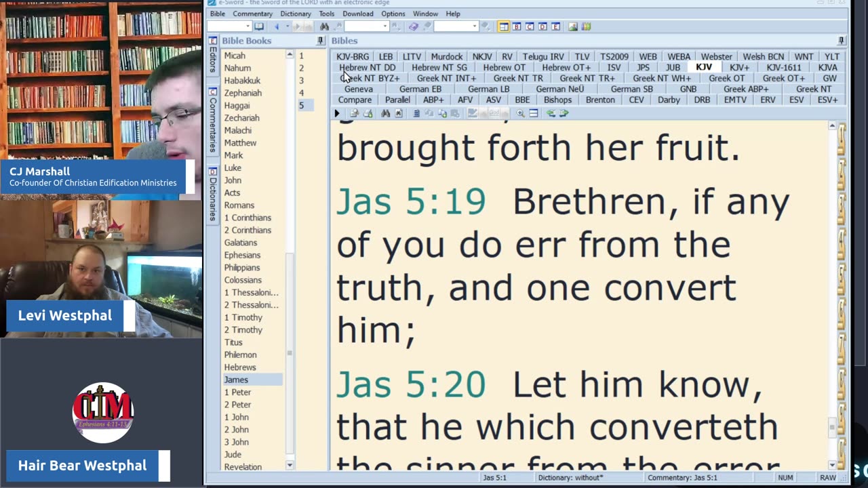Pin the Bible Books panel
868x488 pixels.
point(321,41)
